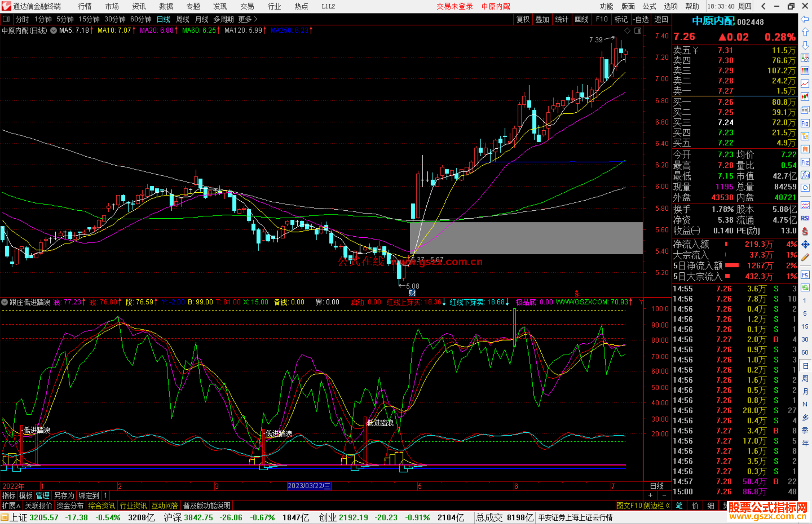Open the 公式 menu
Screen dimensions: 812x524
[x=649, y=6]
